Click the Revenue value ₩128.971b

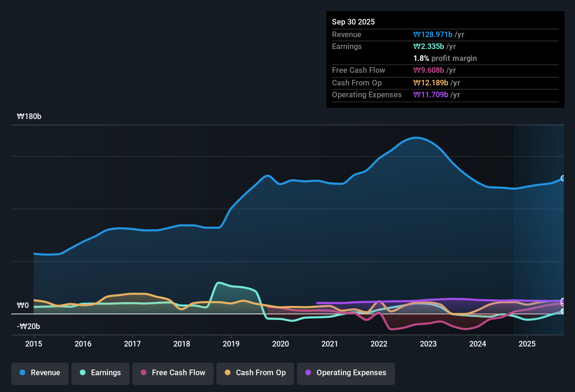(434, 34)
